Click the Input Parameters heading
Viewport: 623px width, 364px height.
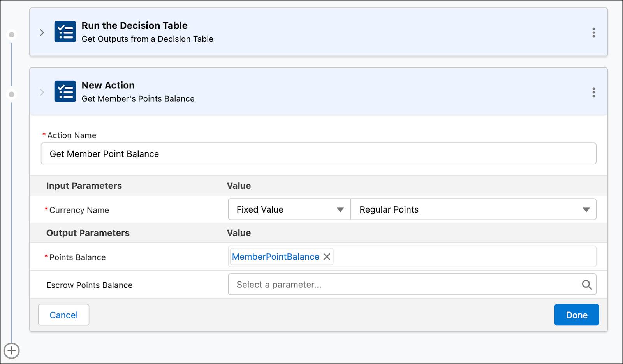84,186
